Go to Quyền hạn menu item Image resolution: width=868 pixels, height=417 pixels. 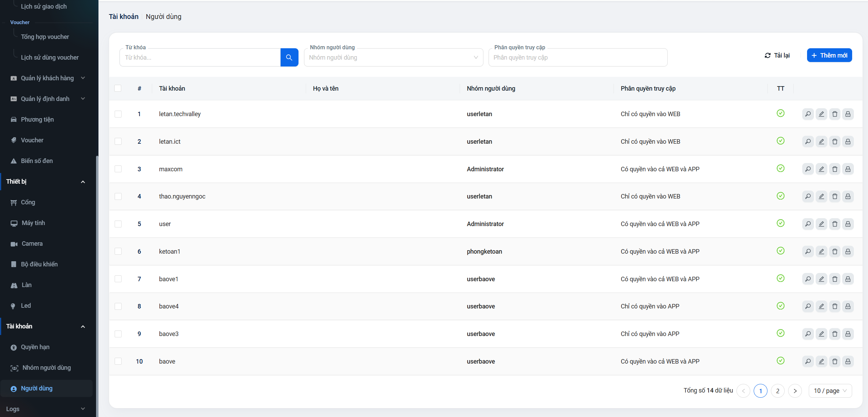coord(35,347)
